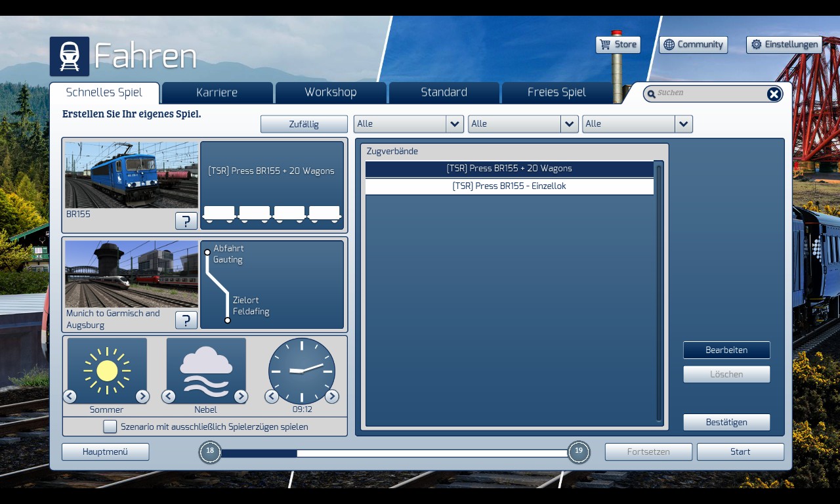Viewport: 840px width, 504px height.
Task: Click the analog clock showing 09:12
Action: [302, 371]
